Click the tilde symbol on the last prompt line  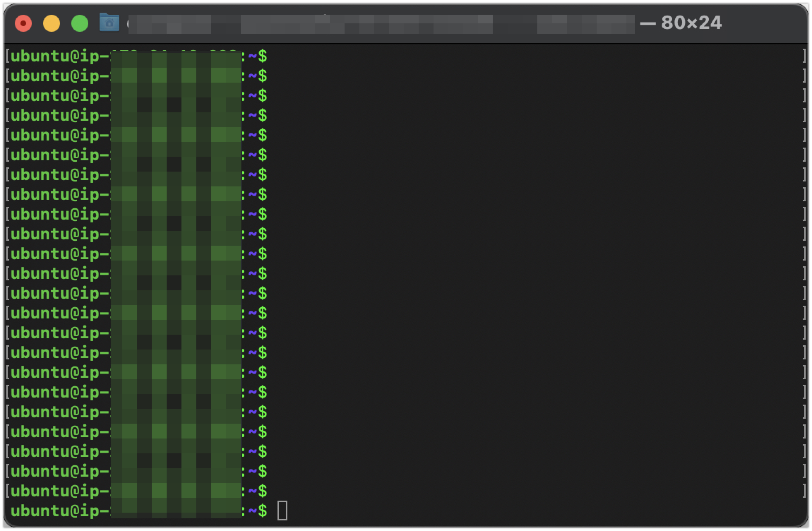[252, 511]
